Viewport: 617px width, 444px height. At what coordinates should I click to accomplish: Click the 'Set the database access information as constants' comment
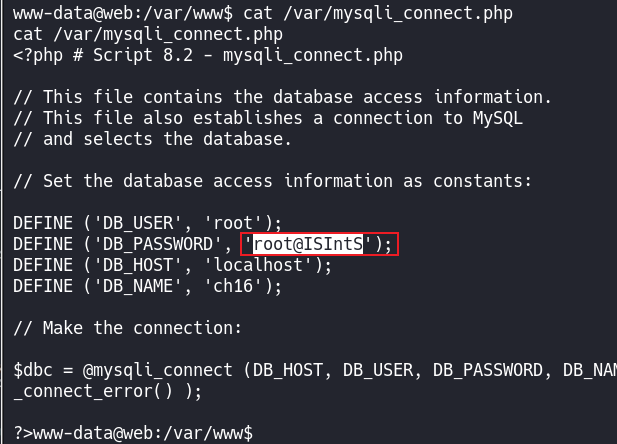272,181
